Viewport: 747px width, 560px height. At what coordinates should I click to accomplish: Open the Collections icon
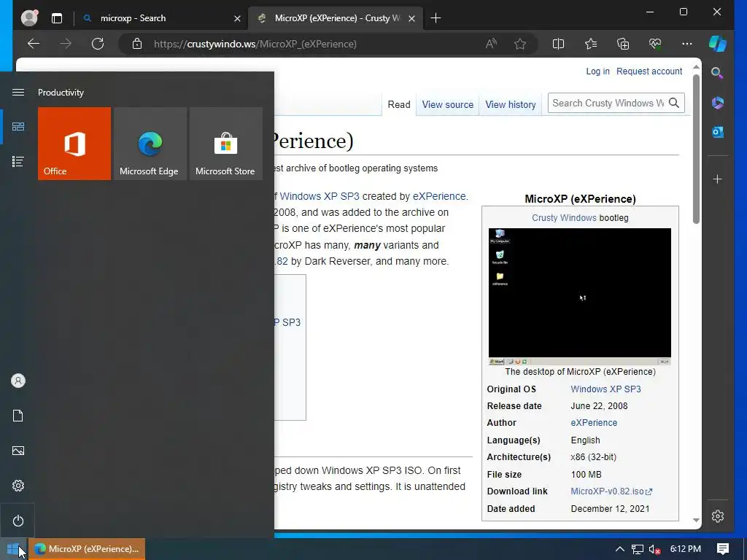(623, 44)
